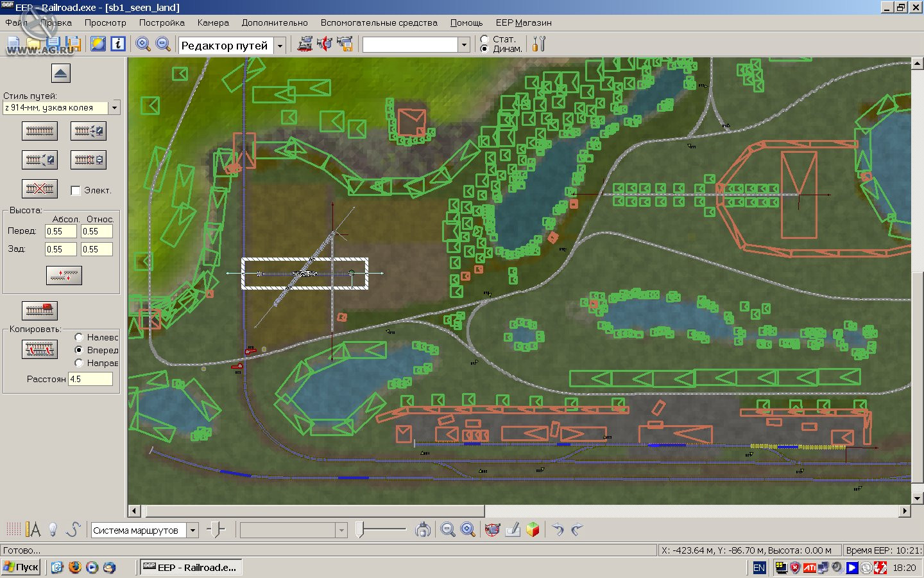This screenshot has height=578, width=924.
Task: Click the EN language indicator in tray
Action: (759, 568)
